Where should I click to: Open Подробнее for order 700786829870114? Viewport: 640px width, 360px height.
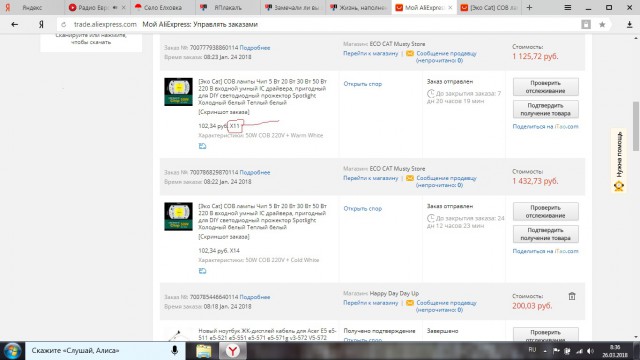point(255,172)
